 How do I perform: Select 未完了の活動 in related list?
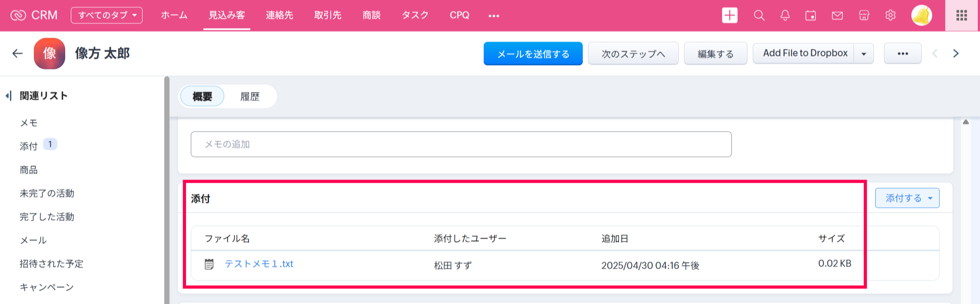[x=47, y=194]
